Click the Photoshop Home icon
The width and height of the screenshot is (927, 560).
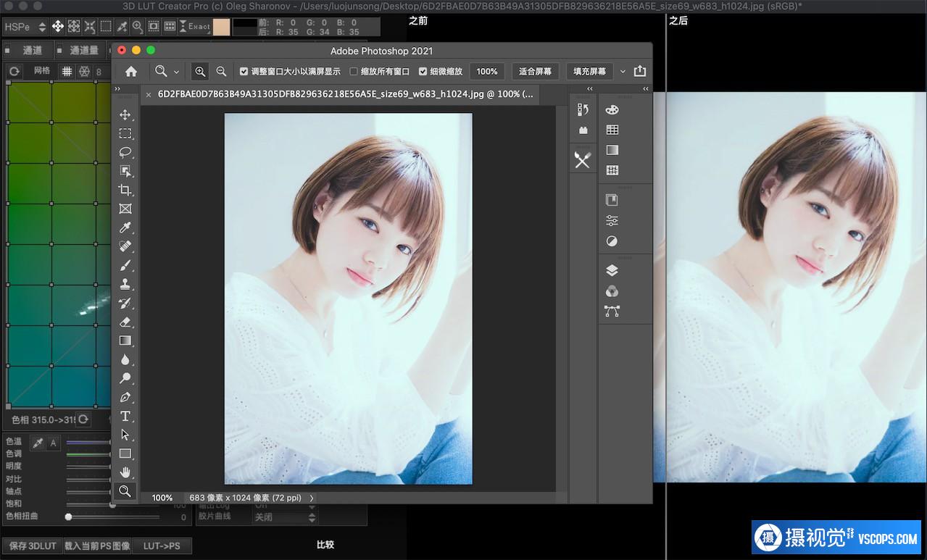(x=131, y=72)
